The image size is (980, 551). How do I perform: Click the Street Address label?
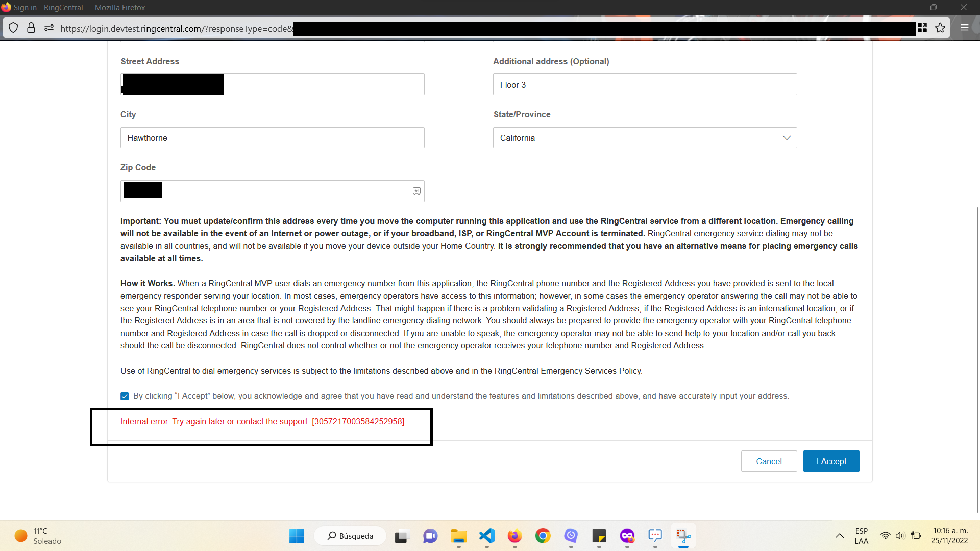coord(150,61)
